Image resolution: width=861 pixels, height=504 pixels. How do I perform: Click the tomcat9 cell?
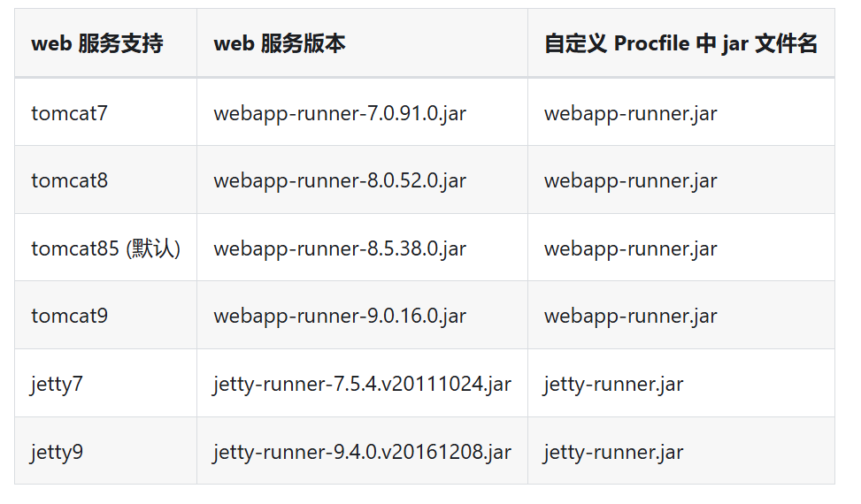click(105, 316)
